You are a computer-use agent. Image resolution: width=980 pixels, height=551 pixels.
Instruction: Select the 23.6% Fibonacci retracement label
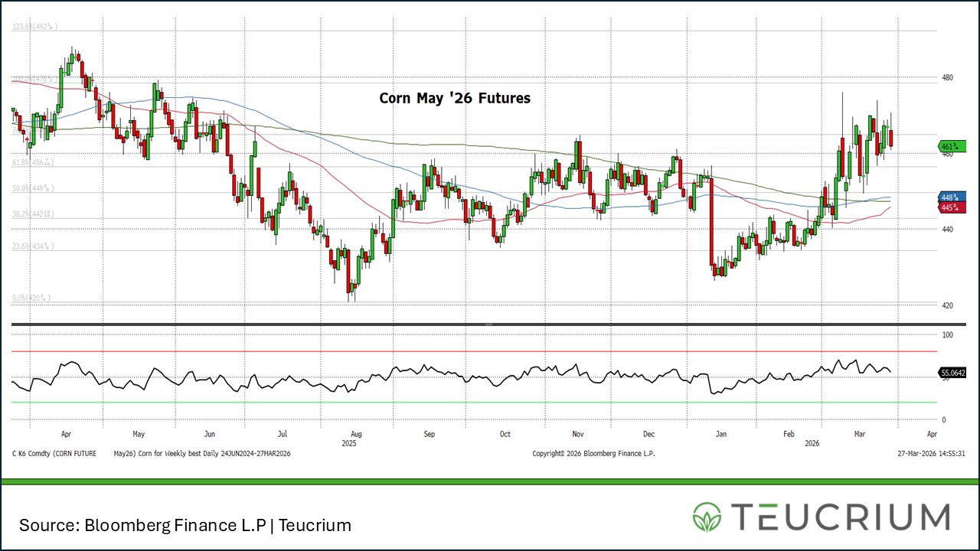(x=32, y=246)
